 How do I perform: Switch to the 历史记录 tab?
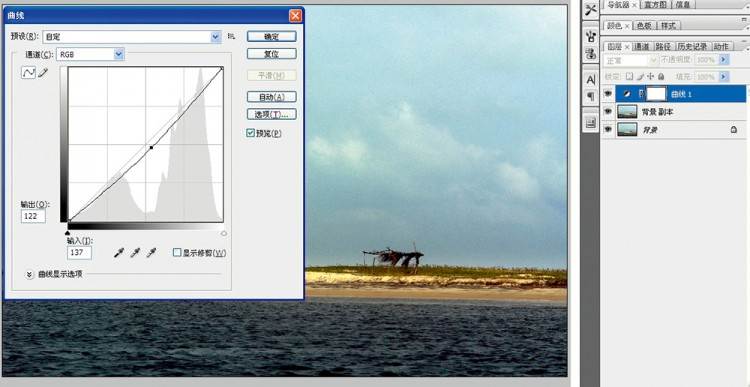[x=693, y=46]
